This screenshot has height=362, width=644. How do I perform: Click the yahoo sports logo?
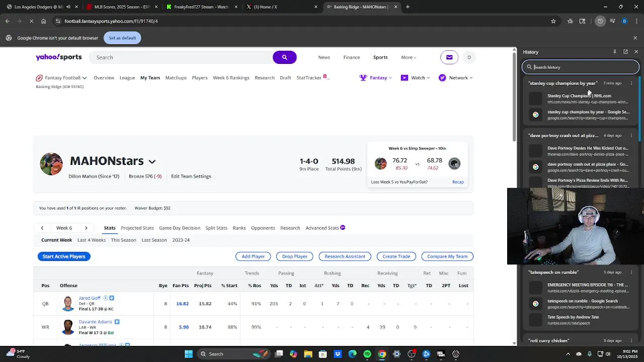click(58, 57)
